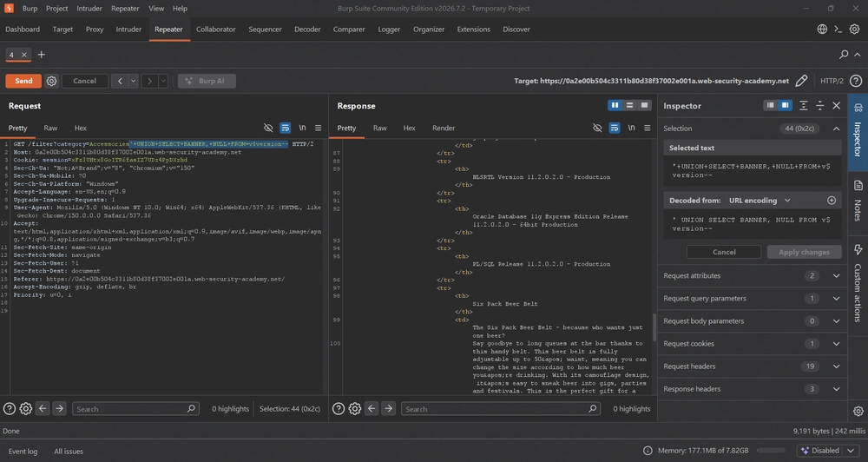The height and width of the screenshot is (462, 868).
Task: Open Response search settings gear
Action: [355, 409]
